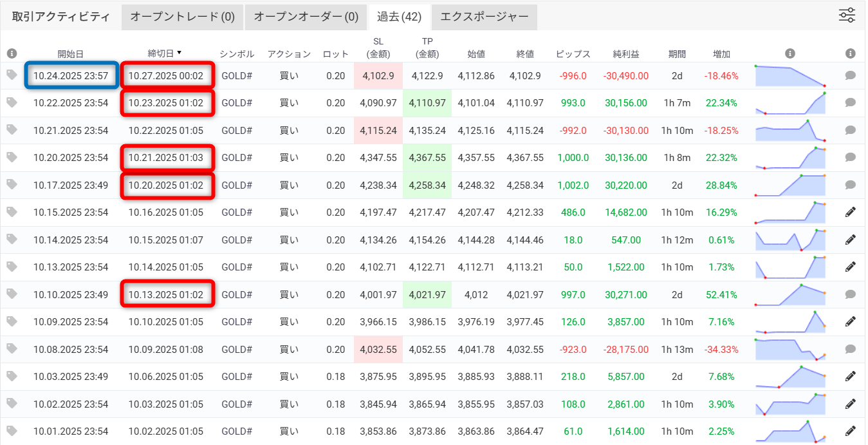Click tag icon on 10.08.2025 trade row
This screenshot has height=445, width=868.
click(12, 348)
